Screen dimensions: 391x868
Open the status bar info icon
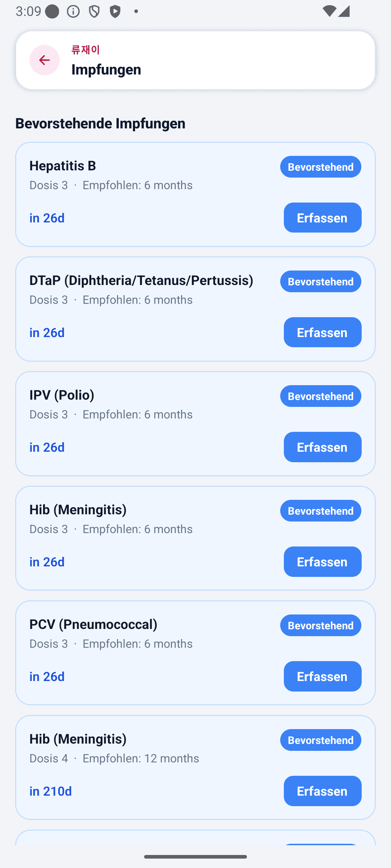73,12
